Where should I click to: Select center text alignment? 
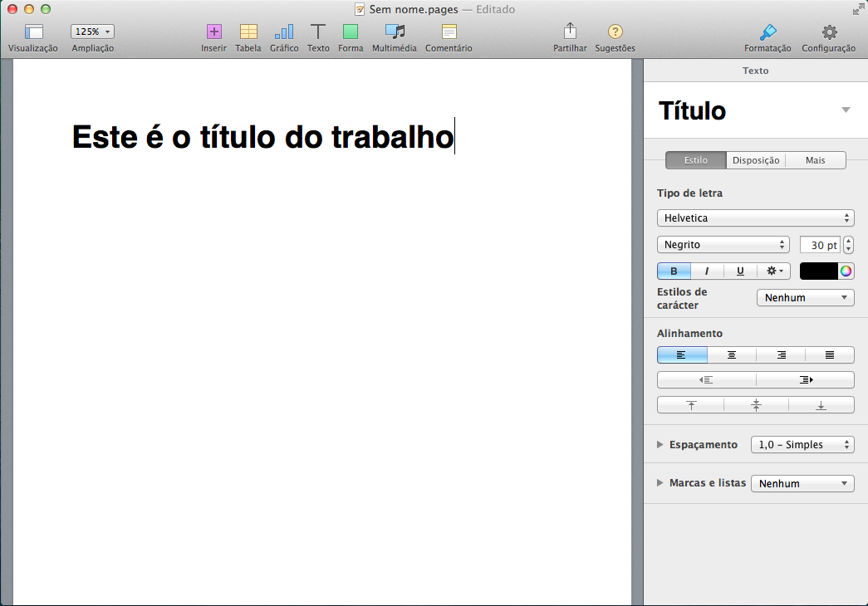click(x=731, y=354)
